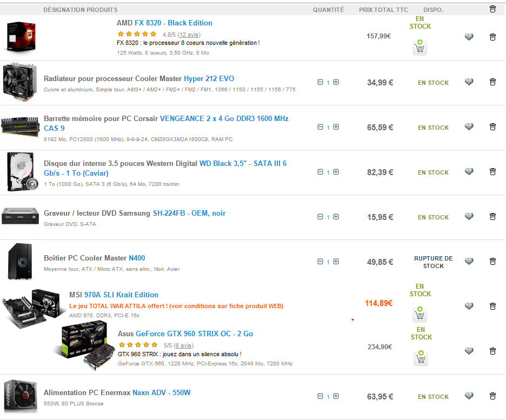Decrease quantity of Corsair Vengeance memory
The height and width of the screenshot is (420, 506).
[x=320, y=127]
